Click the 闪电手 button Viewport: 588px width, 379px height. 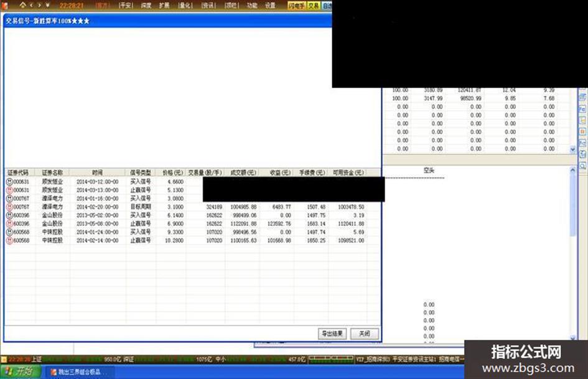297,6
